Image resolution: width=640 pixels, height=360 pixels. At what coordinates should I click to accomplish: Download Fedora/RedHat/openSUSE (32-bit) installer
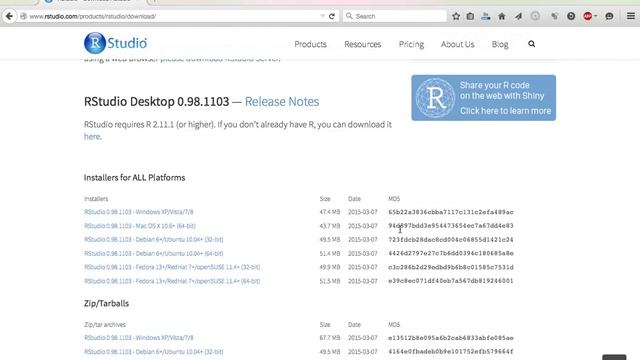(172, 267)
